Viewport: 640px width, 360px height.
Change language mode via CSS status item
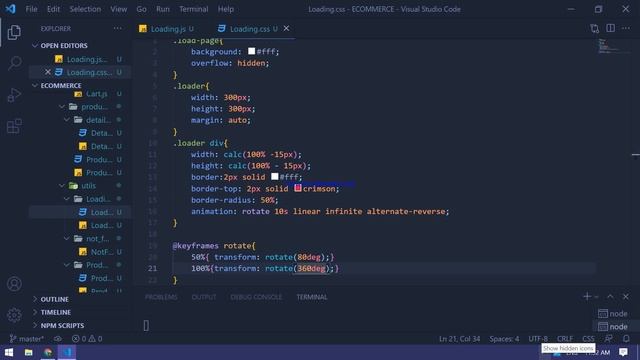[588, 339]
